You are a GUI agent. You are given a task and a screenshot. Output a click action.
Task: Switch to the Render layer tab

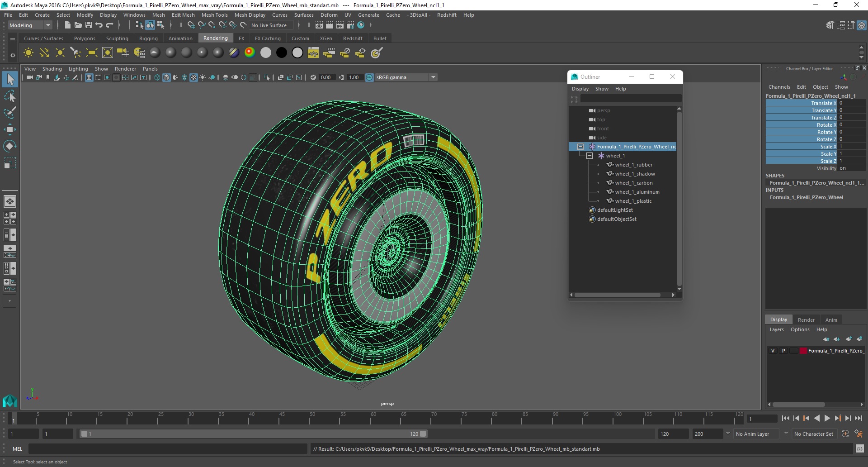point(806,319)
